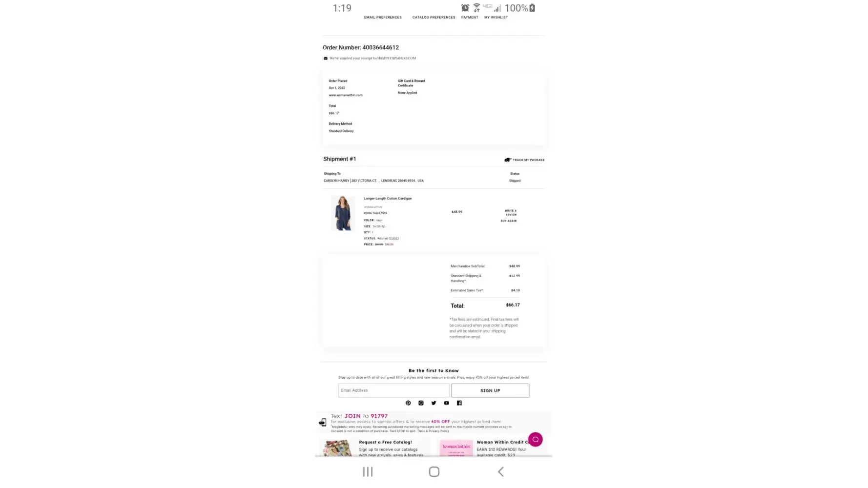The height and width of the screenshot is (488, 868).
Task: Go to Catalog Preferences tab
Action: click(434, 17)
